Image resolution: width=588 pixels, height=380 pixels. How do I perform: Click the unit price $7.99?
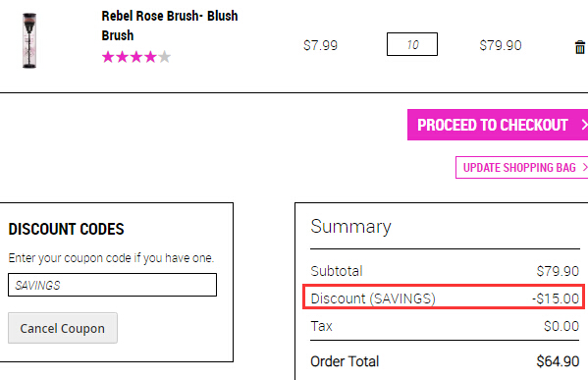[320, 46]
